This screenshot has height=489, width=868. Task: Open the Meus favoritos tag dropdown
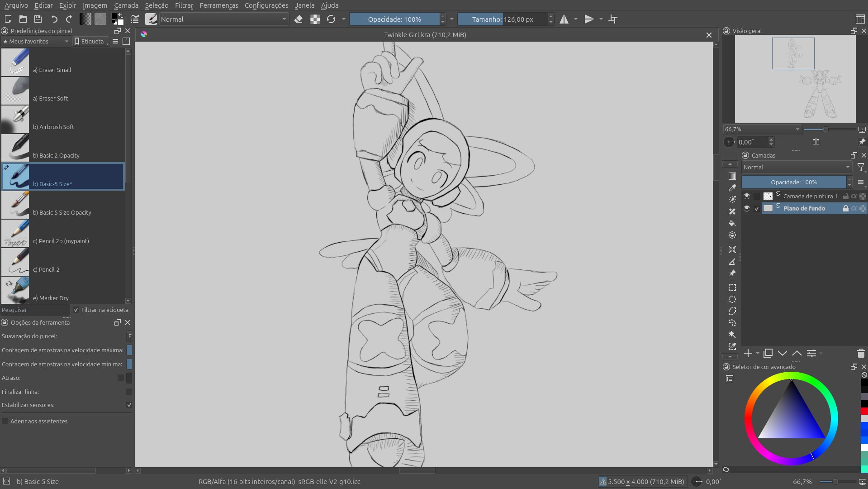pyautogui.click(x=36, y=41)
